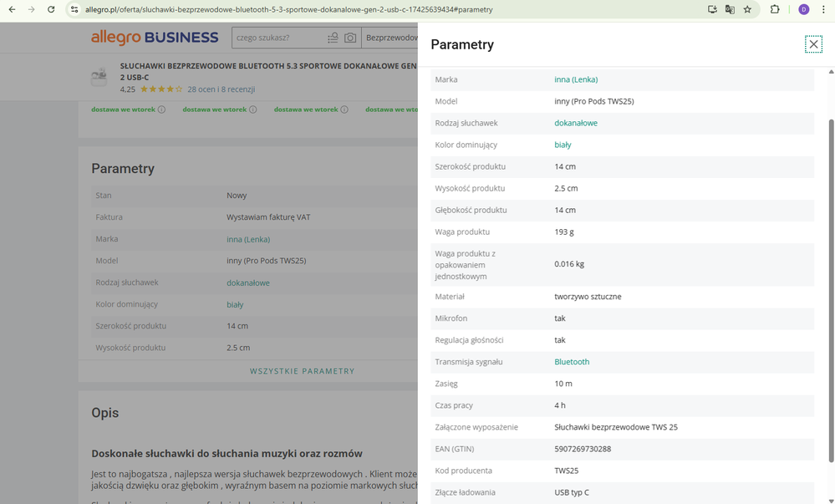Open the Bluetooth link in side panel
Viewport: 835px width, 504px height.
(x=572, y=362)
